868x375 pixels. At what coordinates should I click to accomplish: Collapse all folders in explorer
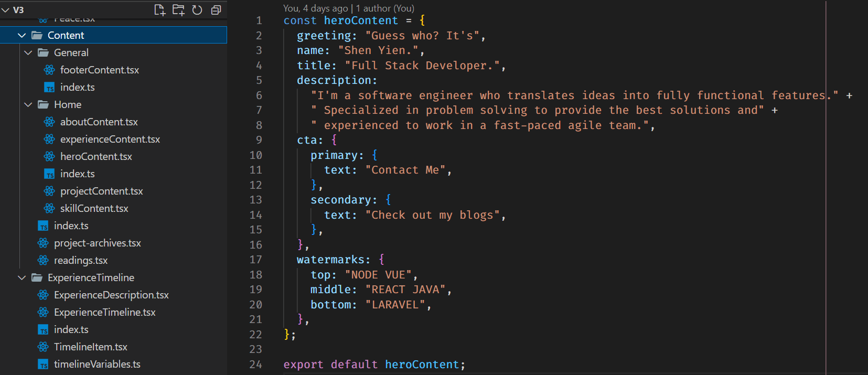coord(216,10)
